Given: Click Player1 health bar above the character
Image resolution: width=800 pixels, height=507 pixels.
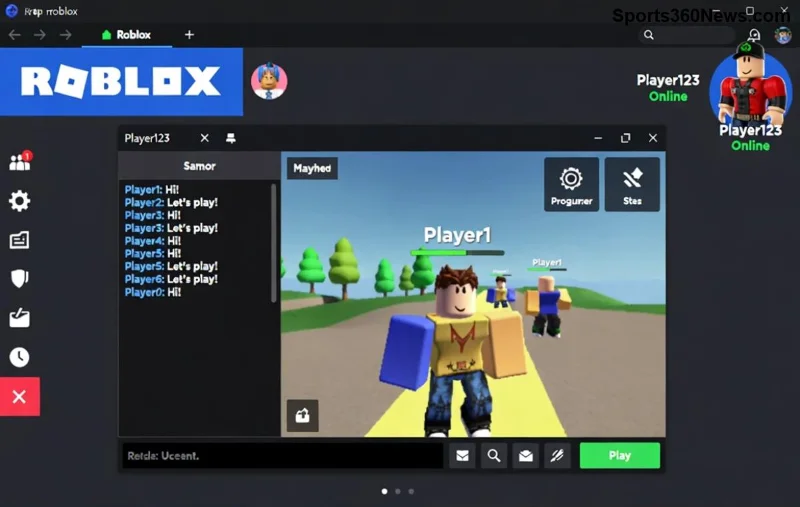Looking at the screenshot, I should 457,252.
